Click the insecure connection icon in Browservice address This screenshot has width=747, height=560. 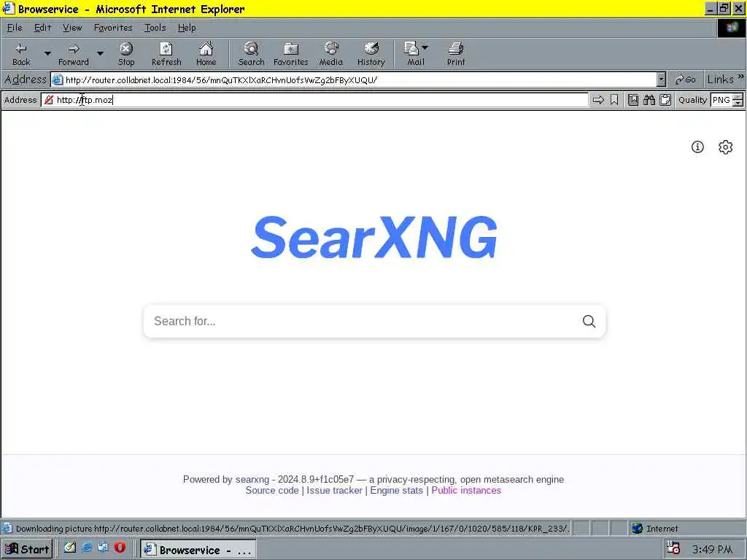tap(49, 99)
